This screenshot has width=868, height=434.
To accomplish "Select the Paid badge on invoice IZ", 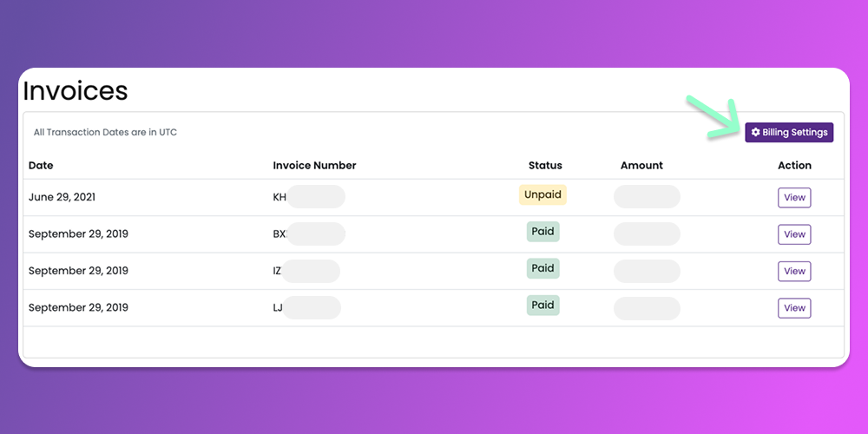I will (x=542, y=268).
